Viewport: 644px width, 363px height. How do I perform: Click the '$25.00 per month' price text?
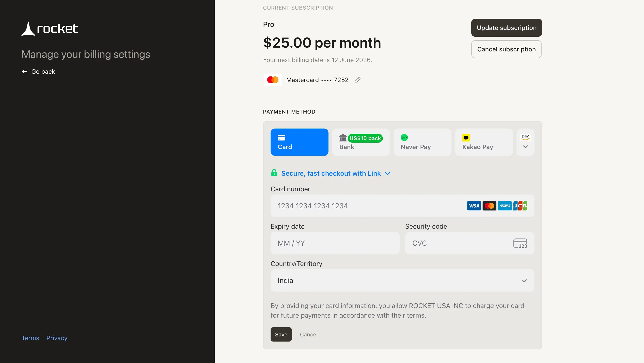pyautogui.click(x=322, y=42)
